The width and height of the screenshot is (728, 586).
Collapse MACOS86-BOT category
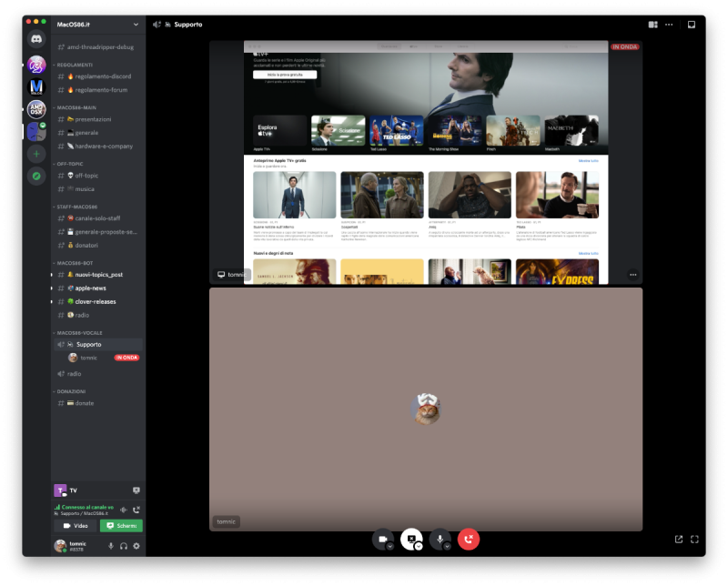tap(75, 263)
